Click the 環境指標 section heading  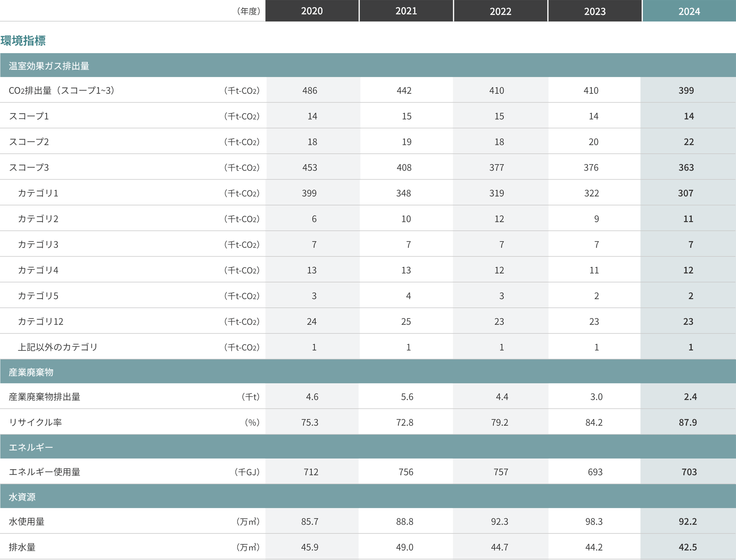click(x=23, y=41)
